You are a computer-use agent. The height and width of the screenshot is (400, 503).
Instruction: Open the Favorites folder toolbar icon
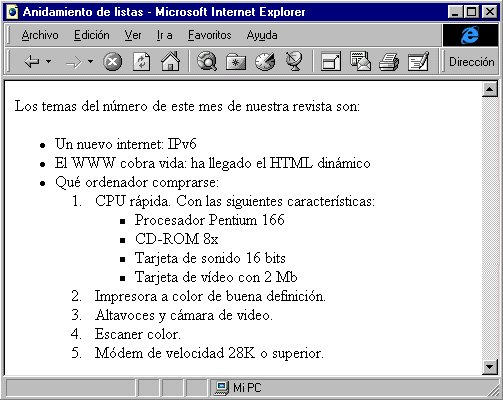pyautogui.click(x=236, y=62)
